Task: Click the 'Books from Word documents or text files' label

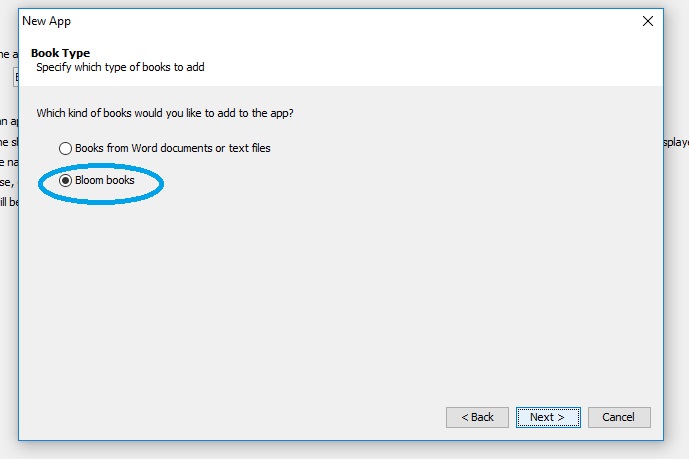Action: 172,148
